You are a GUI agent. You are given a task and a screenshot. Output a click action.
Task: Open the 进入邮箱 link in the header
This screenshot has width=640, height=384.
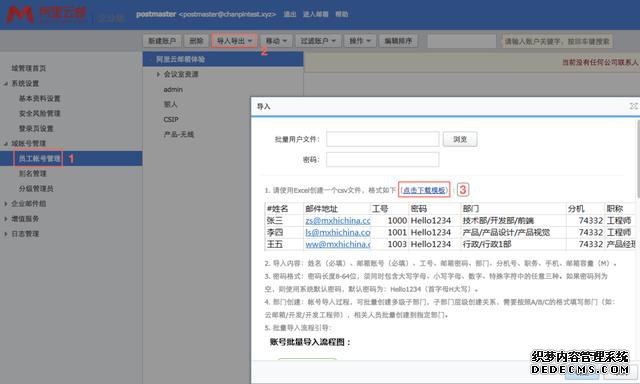click(x=315, y=14)
